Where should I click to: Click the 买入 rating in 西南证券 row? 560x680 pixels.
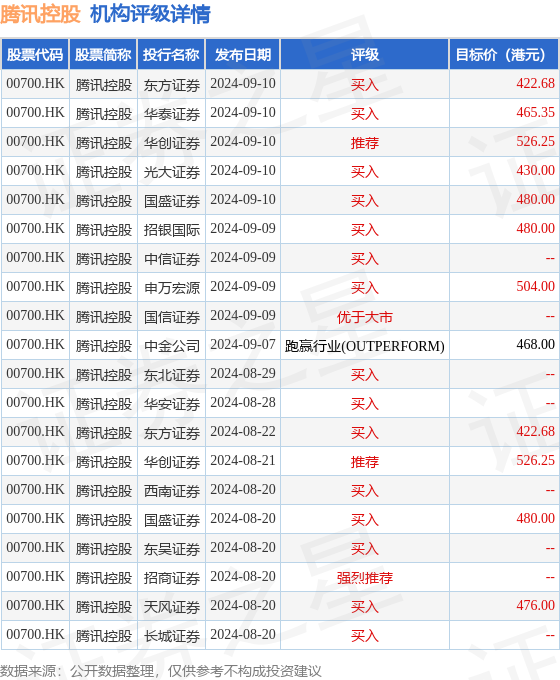(x=365, y=491)
